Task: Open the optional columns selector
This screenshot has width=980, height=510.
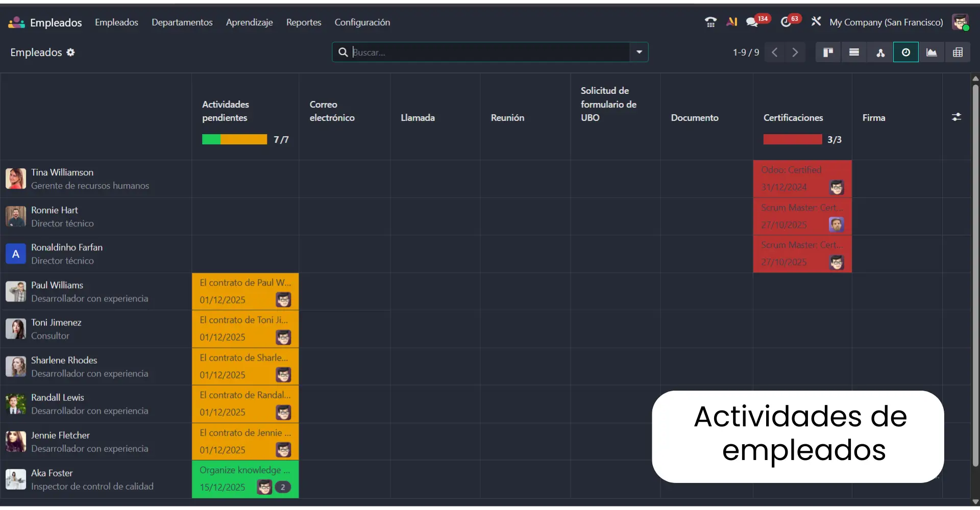Action: pyautogui.click(x=957, y=116)
